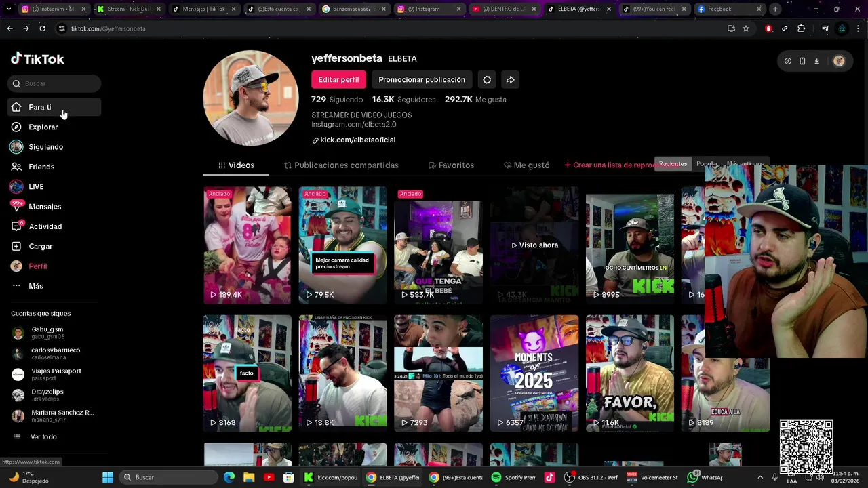Focus the Buscar search field
Screen dimensions: 868x488
tap(54, 83)
